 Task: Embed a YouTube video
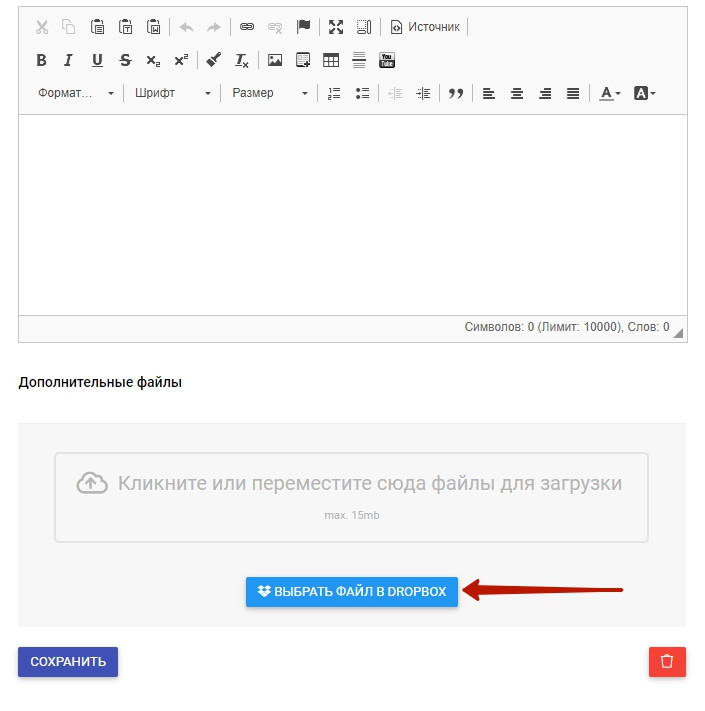[387, 60]
